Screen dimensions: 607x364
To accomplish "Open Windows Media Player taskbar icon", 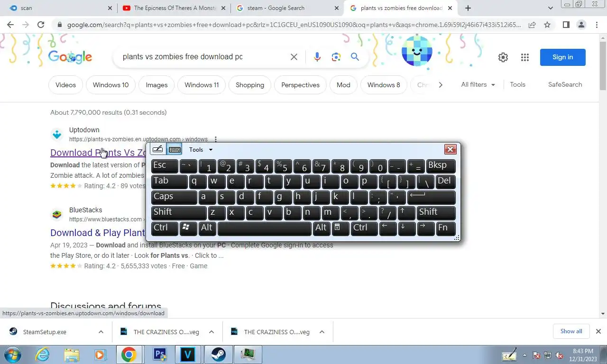I will point(100,355).
